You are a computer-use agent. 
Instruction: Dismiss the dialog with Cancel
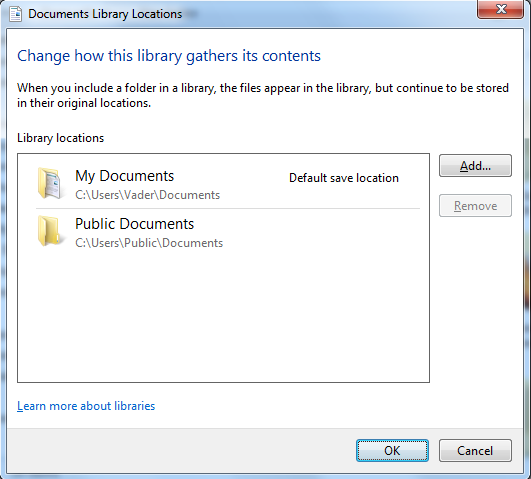coord(475,451)
